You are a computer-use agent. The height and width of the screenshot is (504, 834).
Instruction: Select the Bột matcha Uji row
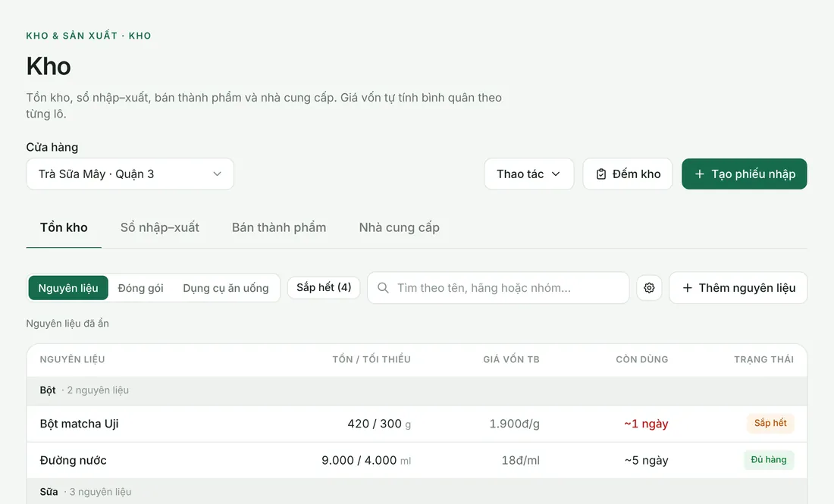(416, 424)
